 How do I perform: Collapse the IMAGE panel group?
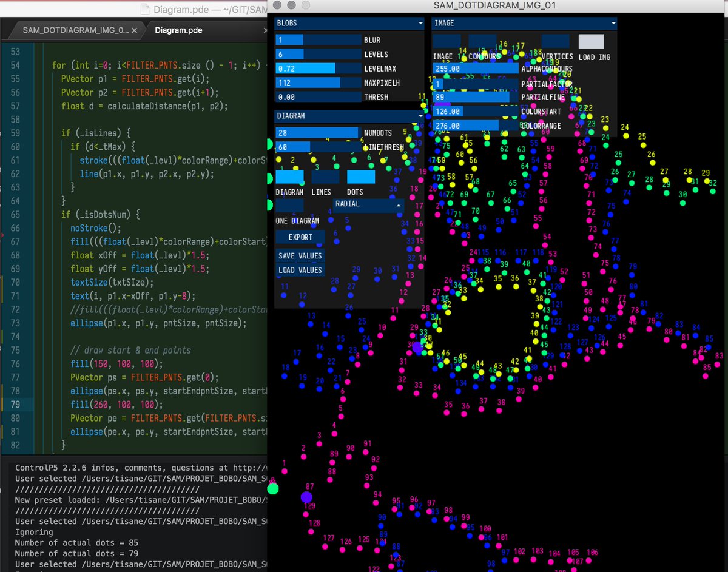[x=613, y=23]
